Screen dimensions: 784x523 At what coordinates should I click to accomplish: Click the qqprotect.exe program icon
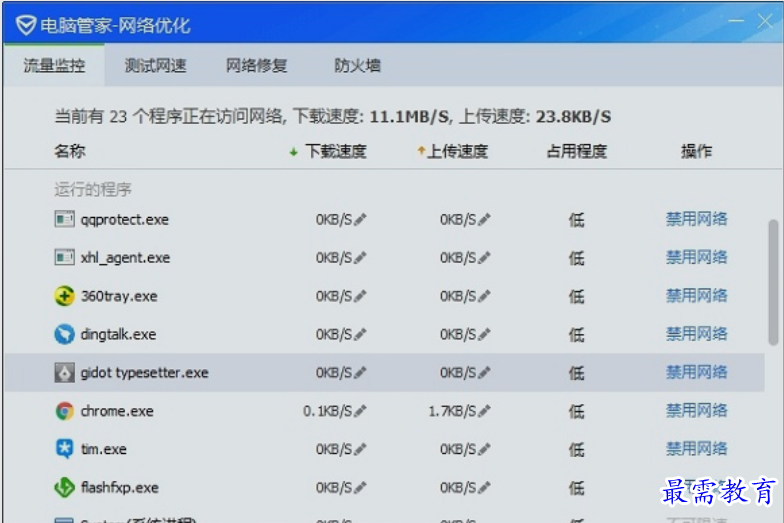64,219
